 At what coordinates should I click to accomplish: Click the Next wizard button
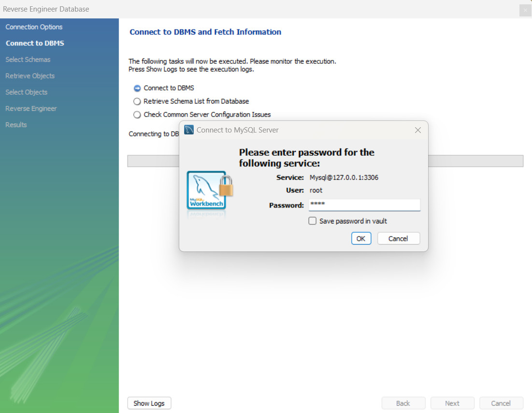click(452, 403)
